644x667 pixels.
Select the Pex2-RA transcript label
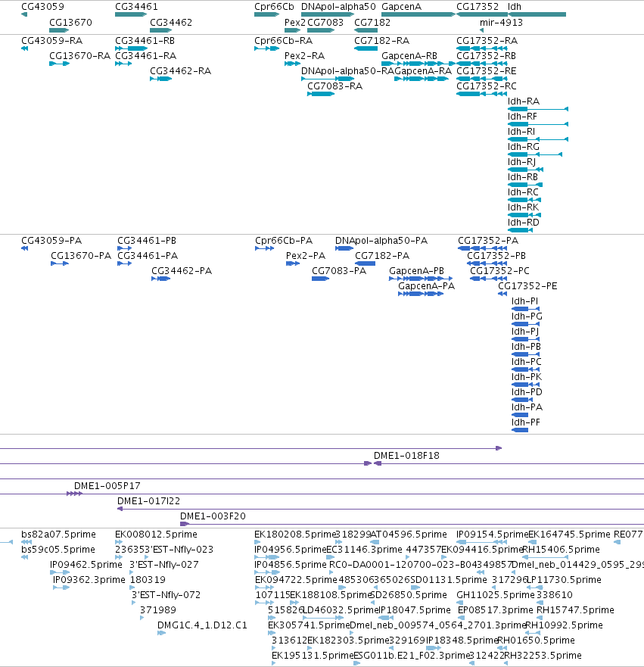point(304,56)
